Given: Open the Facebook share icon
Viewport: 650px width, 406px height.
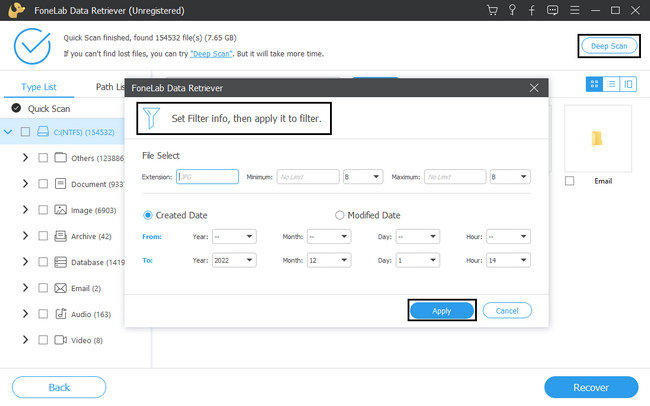Looking at the screenshot, I should (x=532, y=10).
